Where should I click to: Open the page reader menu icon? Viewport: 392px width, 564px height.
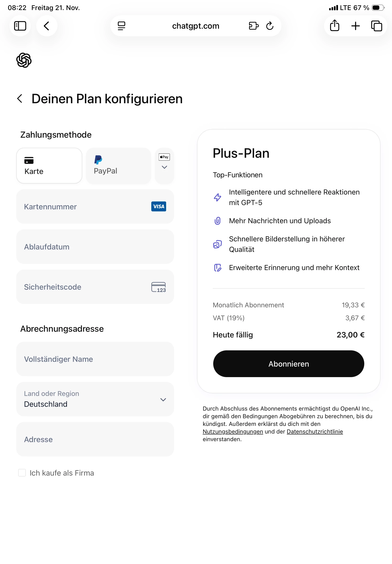coord(121,26)
